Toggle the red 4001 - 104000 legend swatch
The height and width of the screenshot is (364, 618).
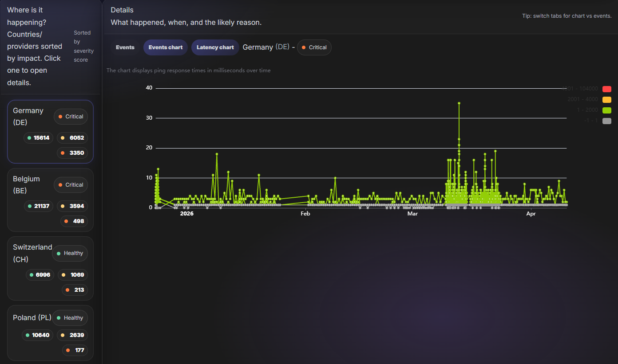point(607,89)
